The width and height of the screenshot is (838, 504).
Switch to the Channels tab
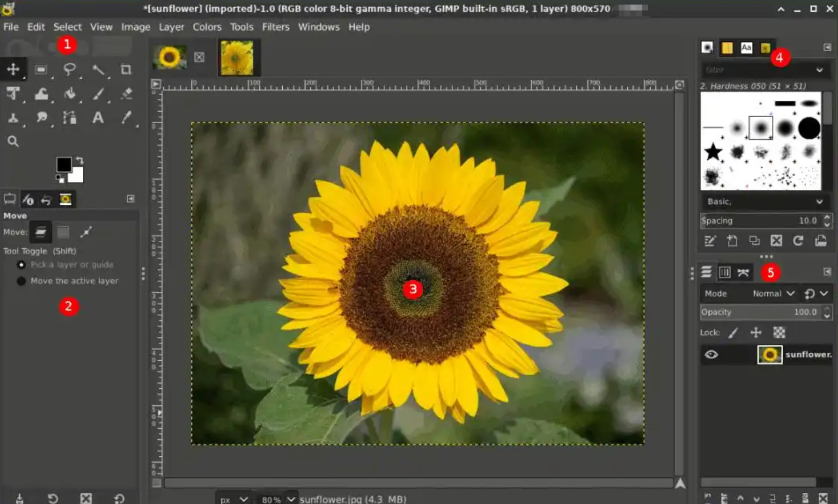point(725,272)
